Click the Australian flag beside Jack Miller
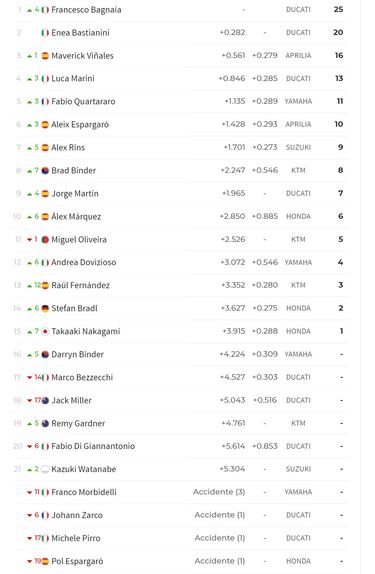The width and height of the screenshot is (375, 574). point(45,400)
